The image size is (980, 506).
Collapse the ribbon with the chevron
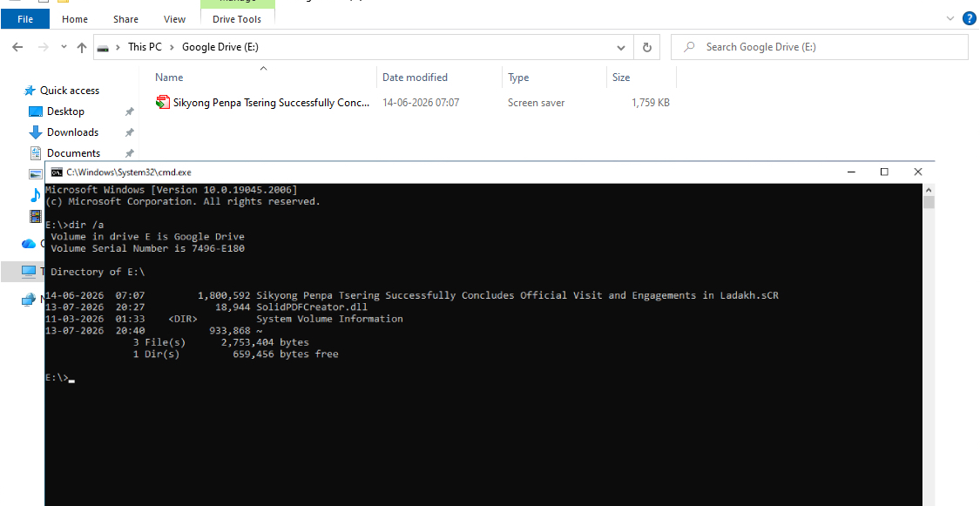tap(950, 19)
